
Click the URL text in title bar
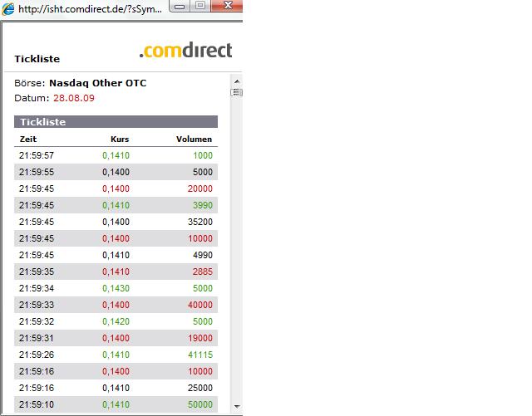pyautogui.click(x=90, y=9)
